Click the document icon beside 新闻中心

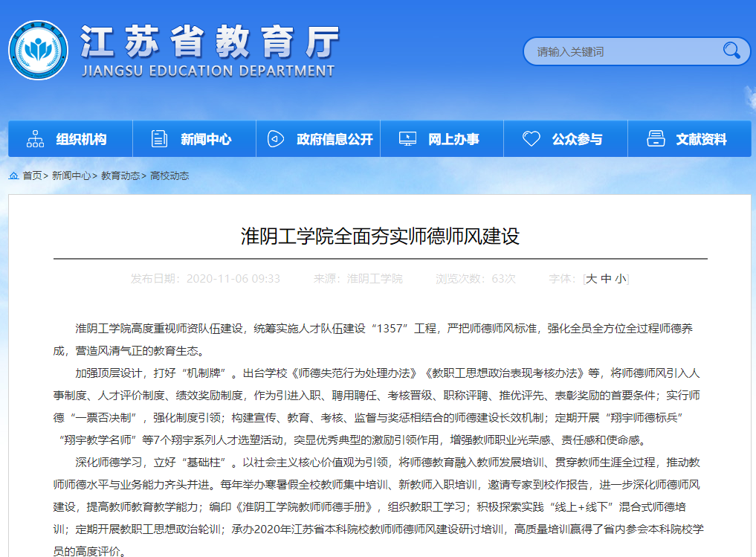coord(159,139)
